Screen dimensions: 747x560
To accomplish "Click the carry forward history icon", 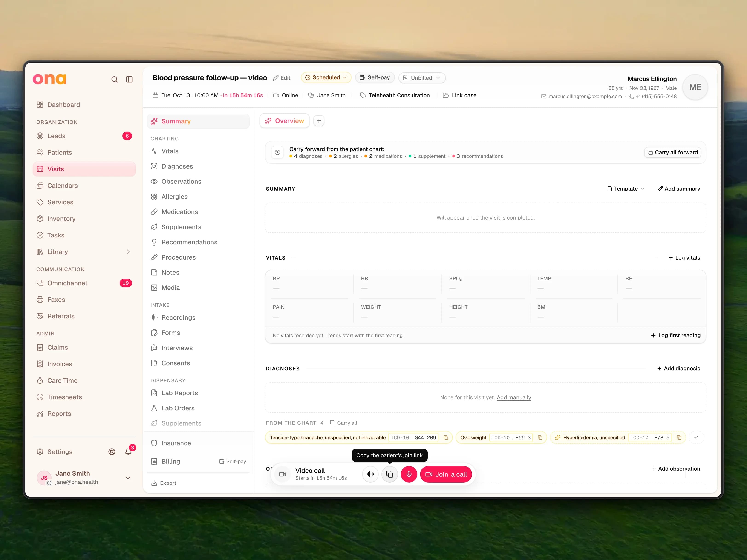I will coord(278,152).
